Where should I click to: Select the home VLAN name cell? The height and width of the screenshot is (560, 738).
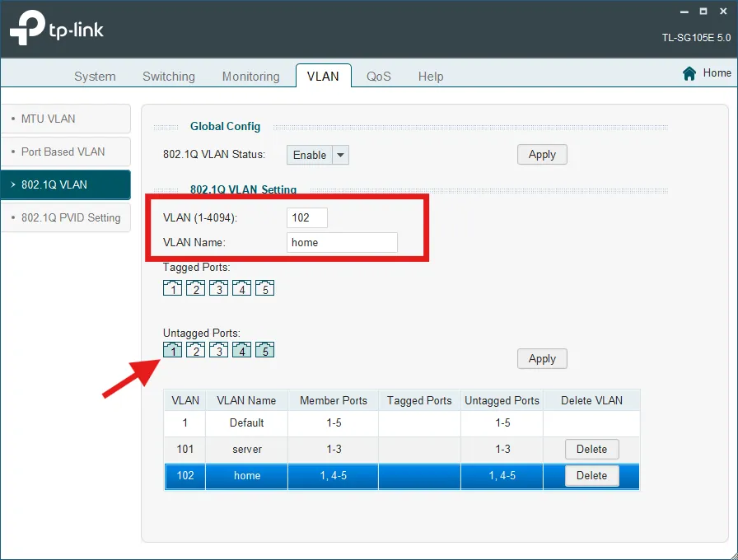tap(246, 476)
